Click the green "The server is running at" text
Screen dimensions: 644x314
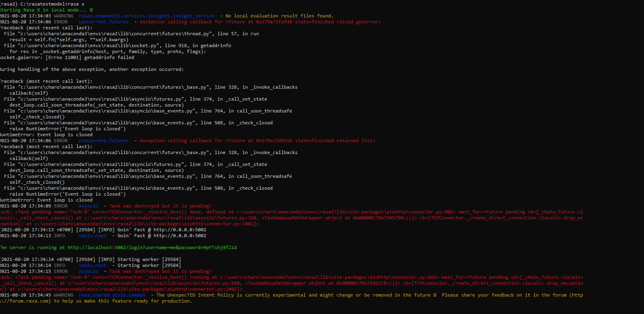pos(33,247)
